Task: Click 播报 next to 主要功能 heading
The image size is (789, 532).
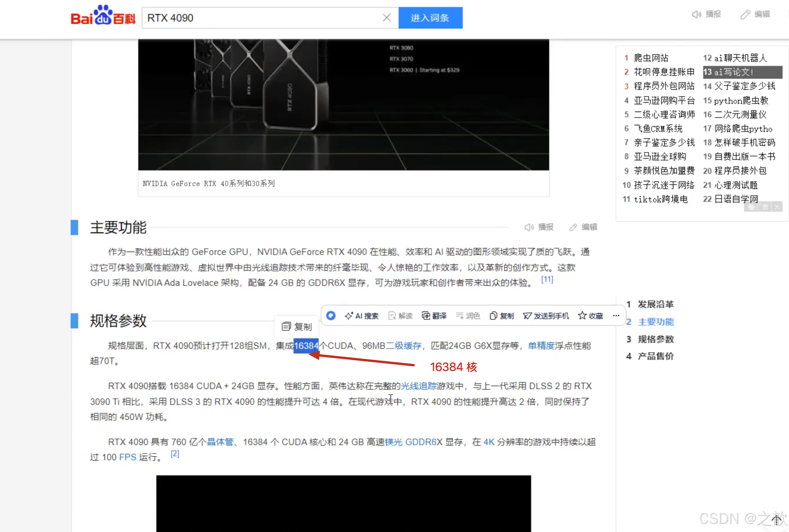Action: (539, 227)
